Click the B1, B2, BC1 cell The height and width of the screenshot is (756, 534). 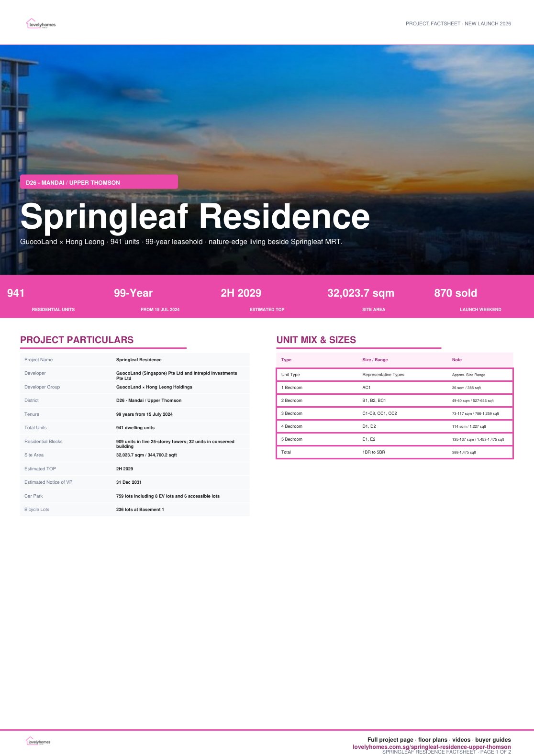click(374, 400)
